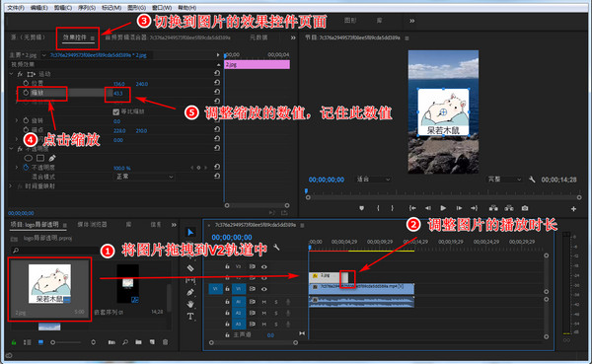
Task: Toggle the scale stopwatch animation
Action: point(26,93)
